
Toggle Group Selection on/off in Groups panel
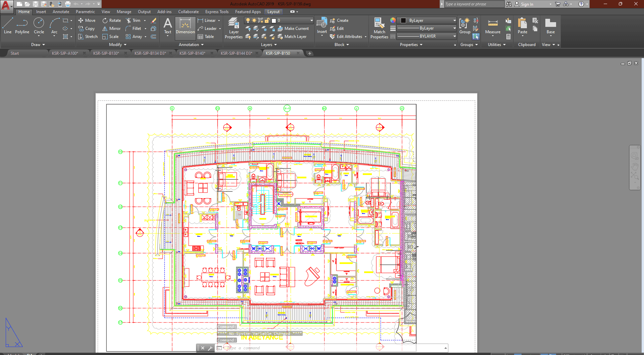coord(476,37)
